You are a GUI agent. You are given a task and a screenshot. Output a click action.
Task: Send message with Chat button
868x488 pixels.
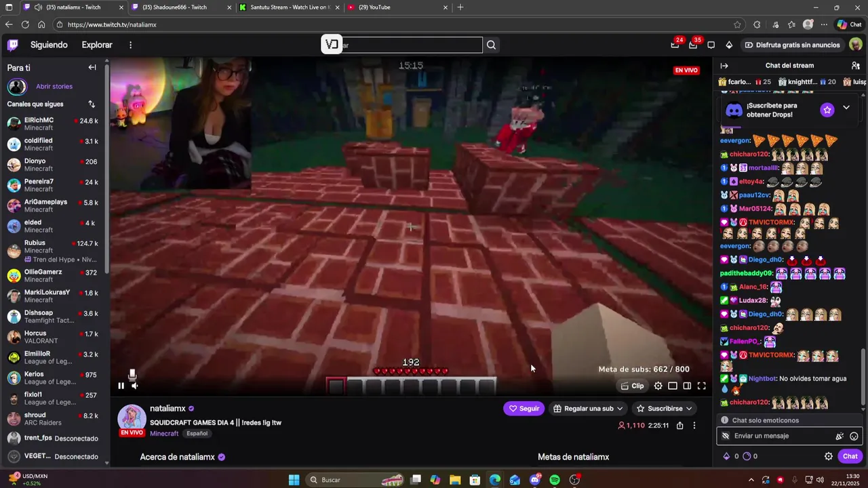point(850,456)
